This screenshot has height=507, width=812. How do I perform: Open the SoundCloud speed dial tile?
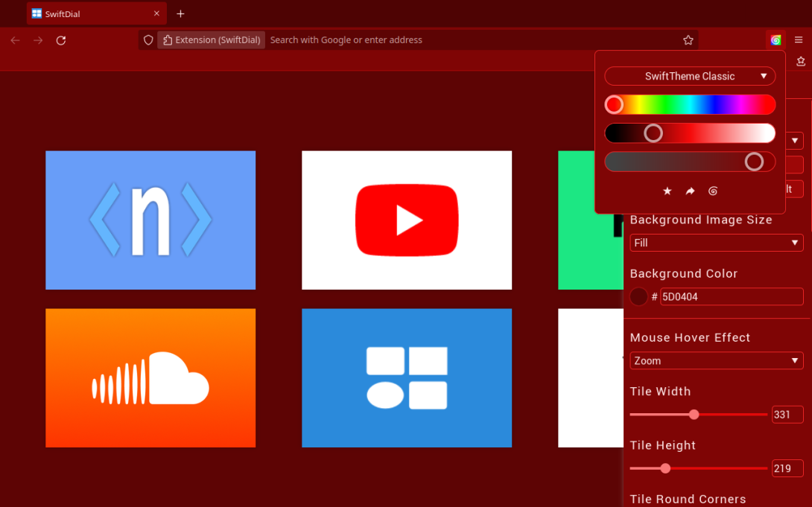click(x=150, y=377)
